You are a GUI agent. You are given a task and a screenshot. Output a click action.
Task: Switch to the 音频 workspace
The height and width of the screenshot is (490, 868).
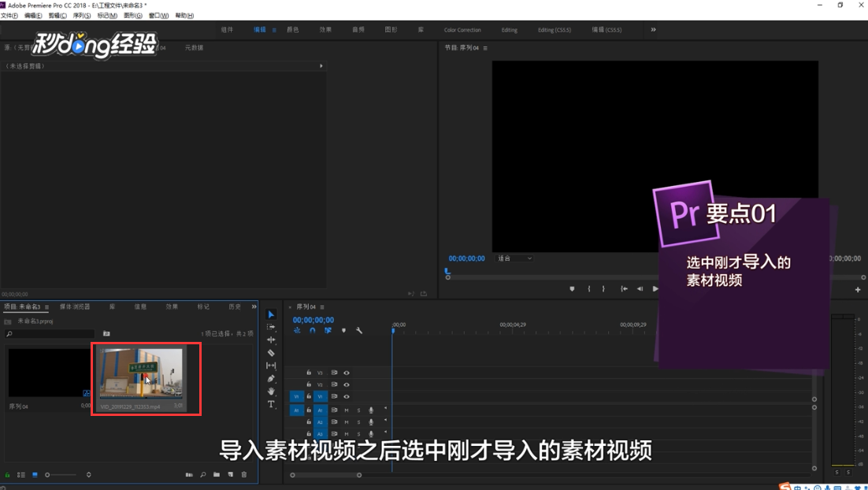point(358,30)
